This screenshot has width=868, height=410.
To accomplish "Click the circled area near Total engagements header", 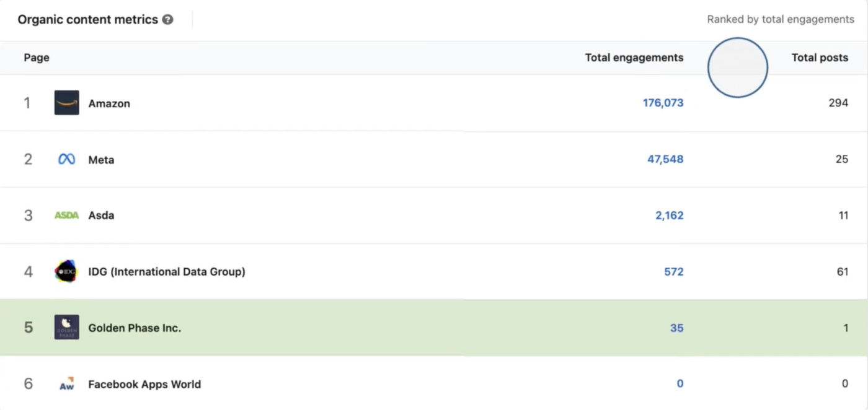I will pos(738,67).
